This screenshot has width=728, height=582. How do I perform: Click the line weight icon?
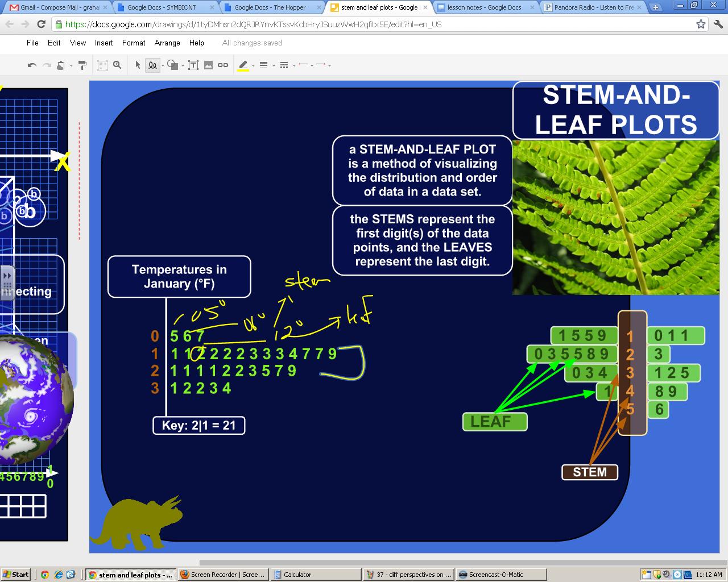coord(263,65)
